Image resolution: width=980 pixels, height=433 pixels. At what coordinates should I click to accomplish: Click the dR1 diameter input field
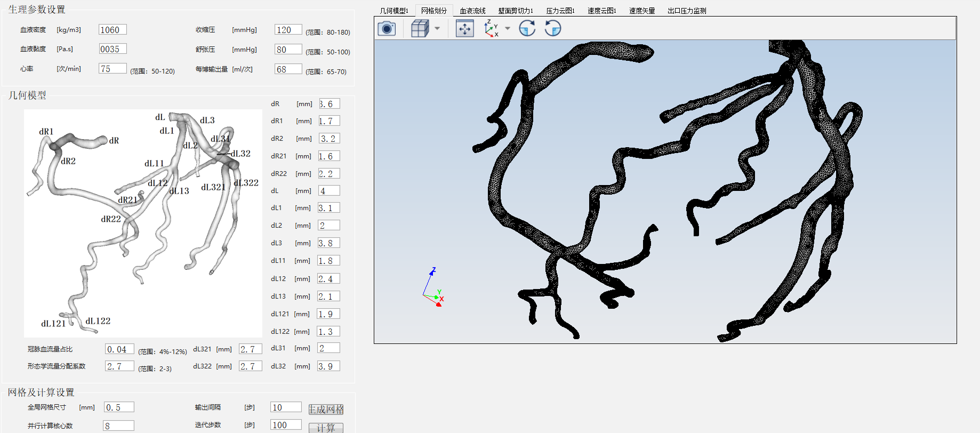pos(329,121)
